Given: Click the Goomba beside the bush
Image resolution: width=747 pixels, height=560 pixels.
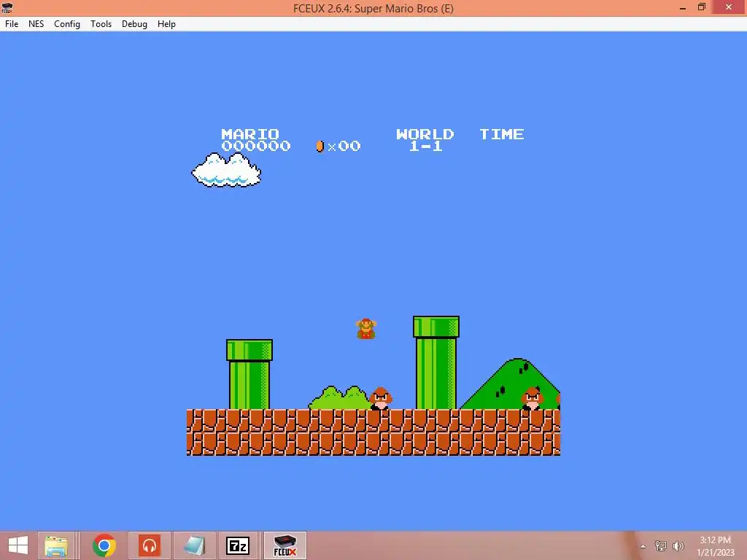Looking at the screenshot, I should pos(381,399).
